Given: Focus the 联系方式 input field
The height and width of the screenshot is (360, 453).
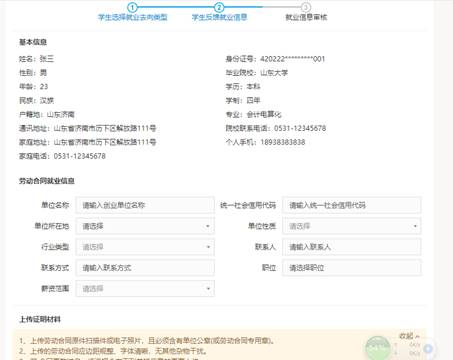Looking at the screenshot, I should pos(145,268).
